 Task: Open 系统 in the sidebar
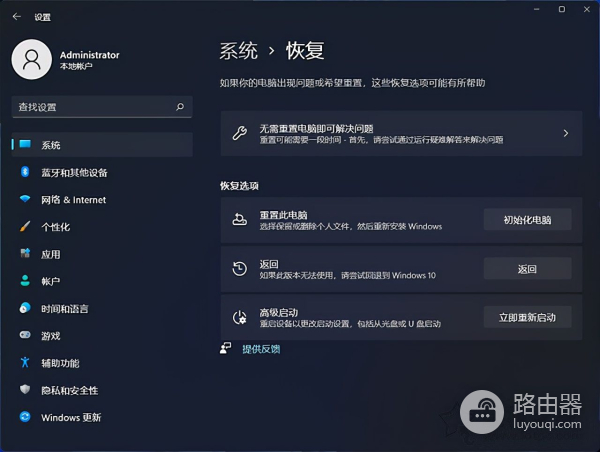point(103,145)
